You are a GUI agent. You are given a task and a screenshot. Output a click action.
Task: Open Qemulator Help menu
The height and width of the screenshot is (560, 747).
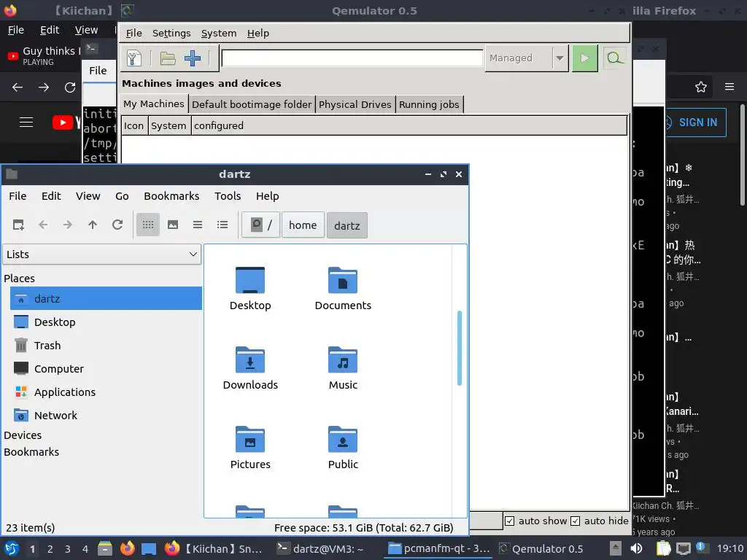(x=258, y=34)
